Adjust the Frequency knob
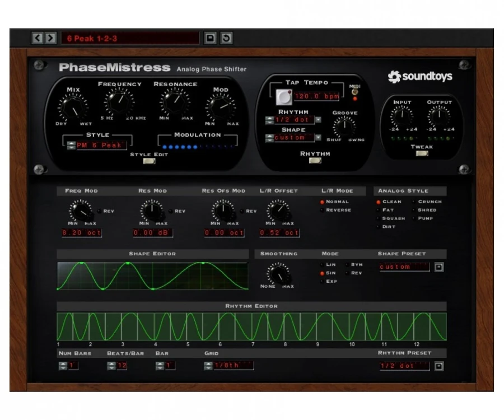504x420 pixels. point(119,102)
